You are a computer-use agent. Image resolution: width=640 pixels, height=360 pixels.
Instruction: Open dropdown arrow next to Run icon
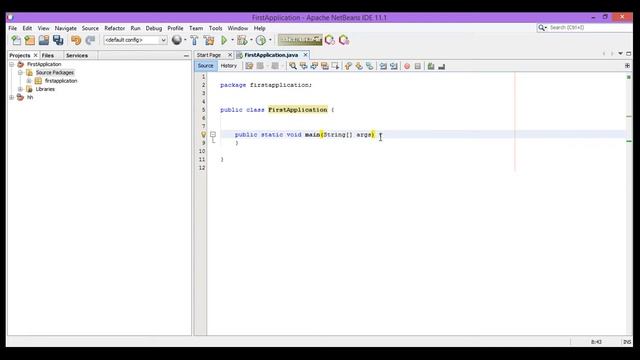click(x=232, y=40)
